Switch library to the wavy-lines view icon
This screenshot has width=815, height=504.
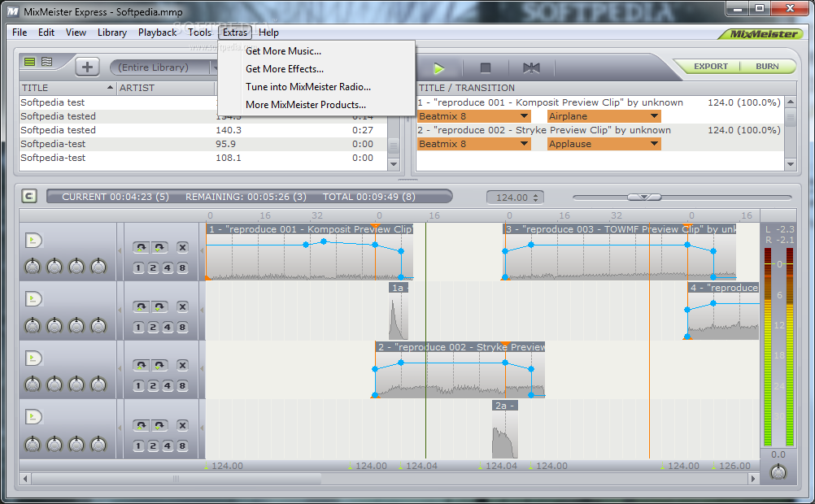pyautogui.click(x=47, y=62)
